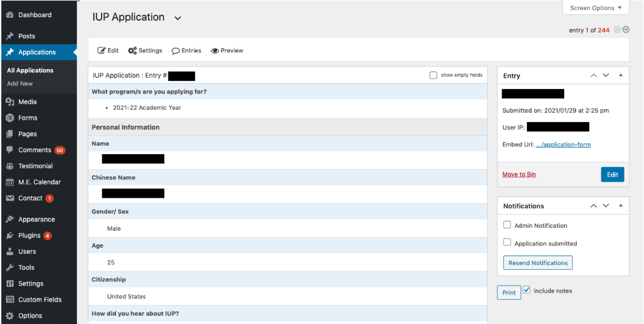Click the Testimonial icon in sidebar
The height and width of the screenshot is (324, 644).
click(x=10, y=166)
